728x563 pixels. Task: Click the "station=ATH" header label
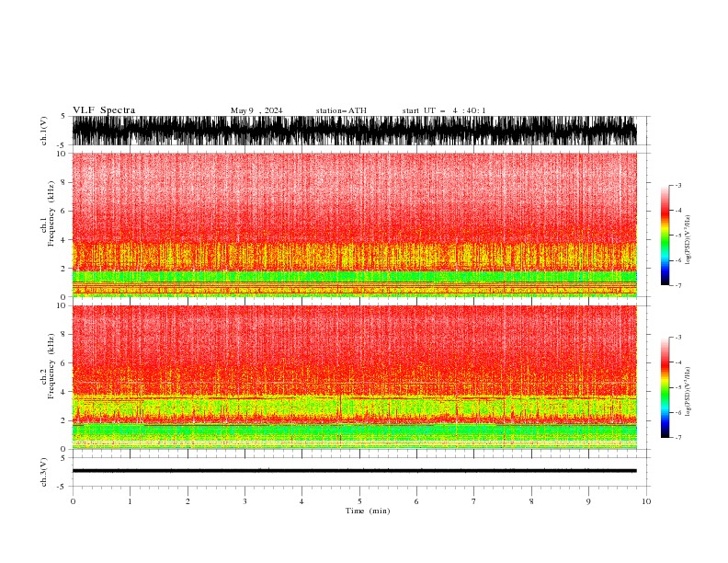pyautogui.click(x=341, y=110)
